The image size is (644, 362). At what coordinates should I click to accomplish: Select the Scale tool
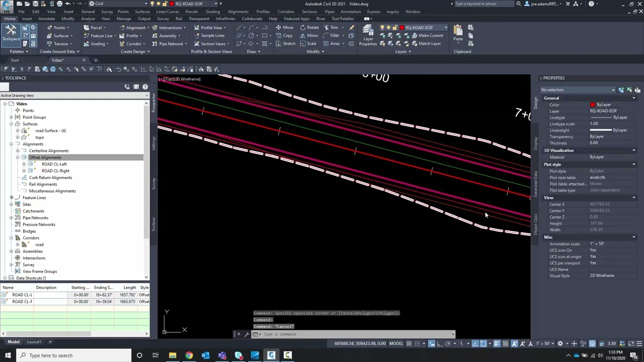pyautogui.click(x=308, y=44)
